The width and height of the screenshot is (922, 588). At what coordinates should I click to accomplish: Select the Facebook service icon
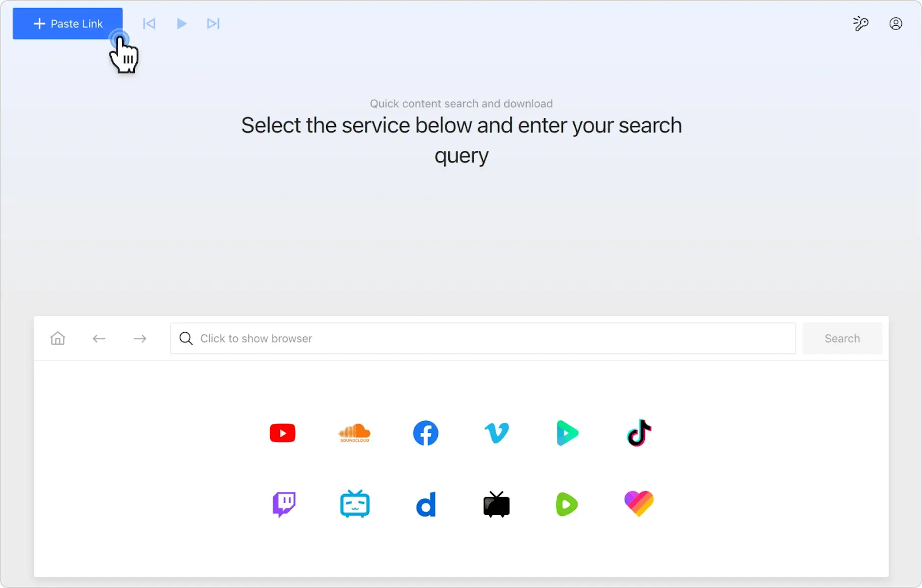coord(426,433)
